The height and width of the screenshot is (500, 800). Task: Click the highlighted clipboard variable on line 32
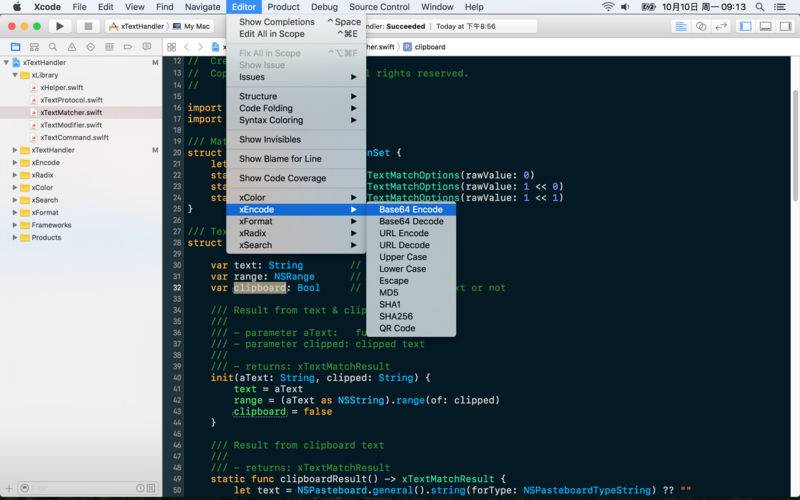(260, 288)
